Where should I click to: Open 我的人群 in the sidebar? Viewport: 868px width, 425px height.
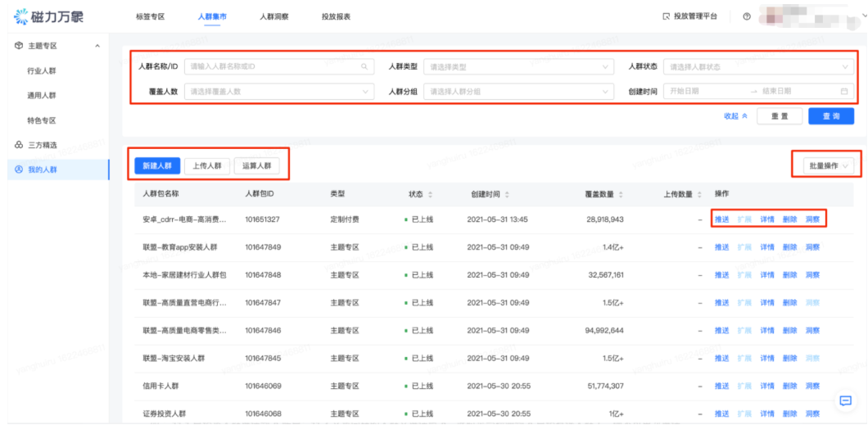click(x=43, y=170)
